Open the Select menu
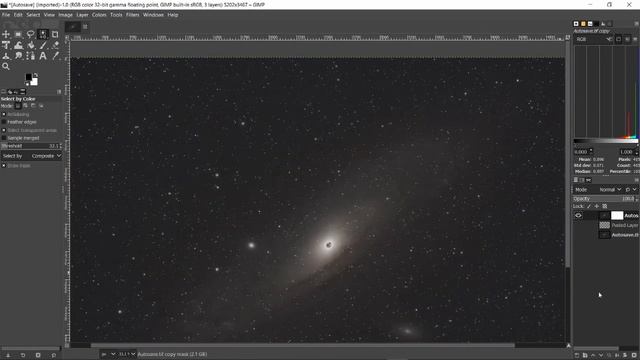This screenshot has height=360, width=640. (33, 15)
